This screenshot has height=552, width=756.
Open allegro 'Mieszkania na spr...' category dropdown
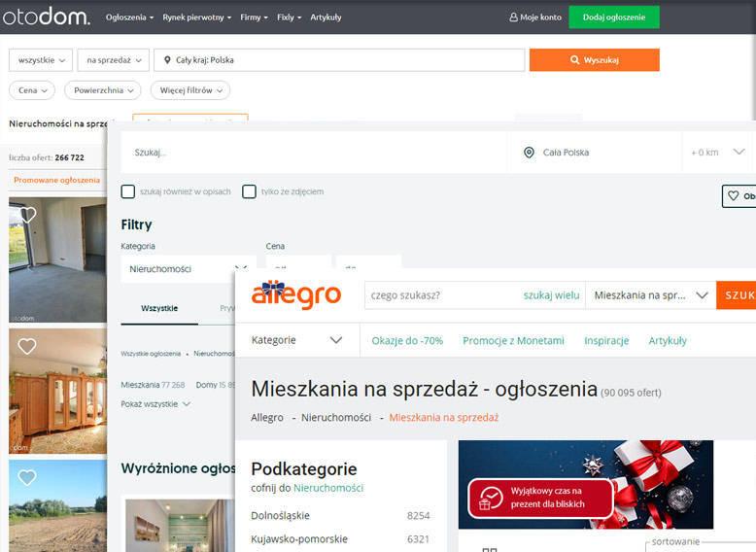point(650,295)
